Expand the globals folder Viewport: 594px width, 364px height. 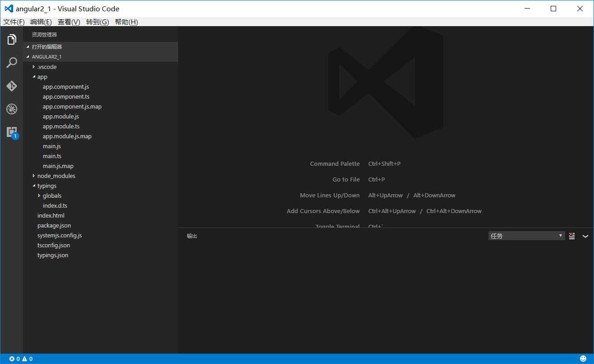tap(101, 196)
